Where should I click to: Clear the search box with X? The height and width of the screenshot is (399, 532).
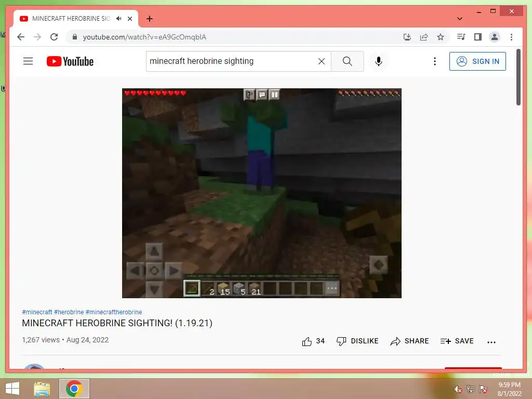point(321,61)
